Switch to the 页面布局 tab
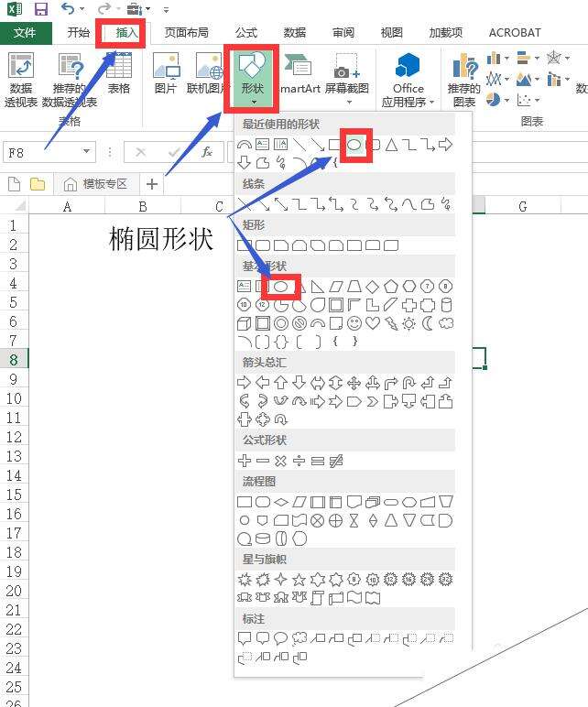 [x=186, y=32]
